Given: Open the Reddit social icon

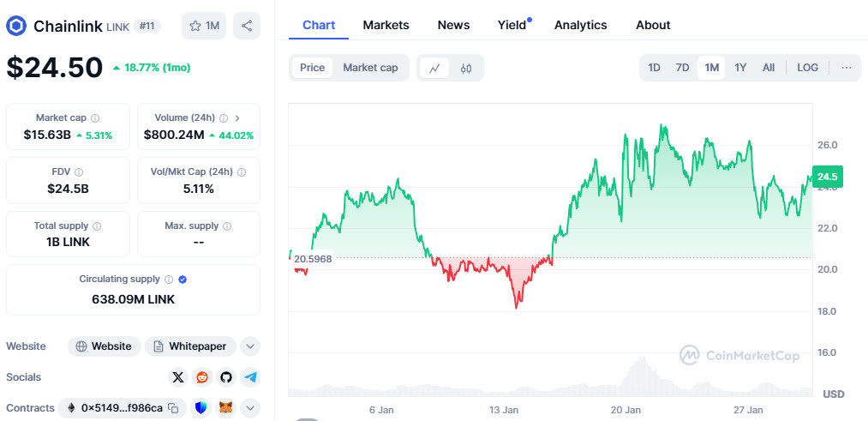Looking at the screenshot, I should pyautogui.click(x=202, y=377).
